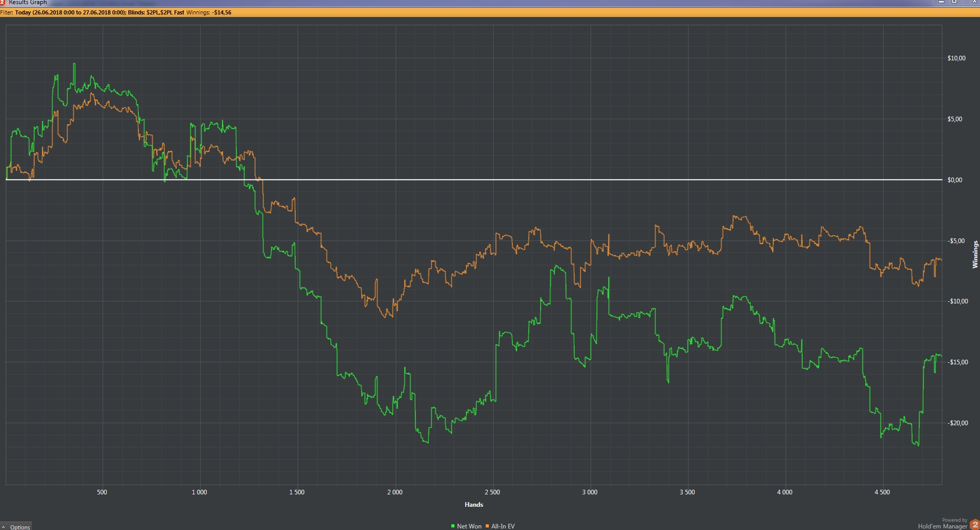Click the filter date range text
The width and height of the screenshot is (980, 530).
[x=71, y=12]
